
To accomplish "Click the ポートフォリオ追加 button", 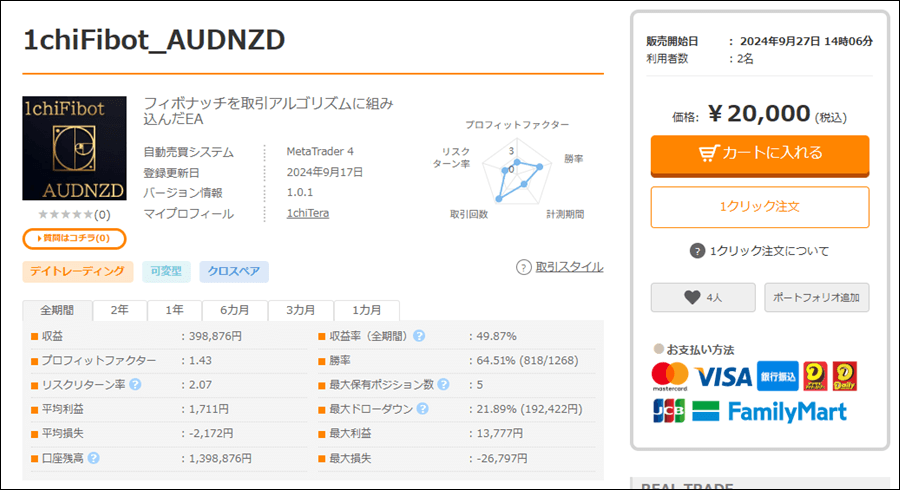I will 817,297.
